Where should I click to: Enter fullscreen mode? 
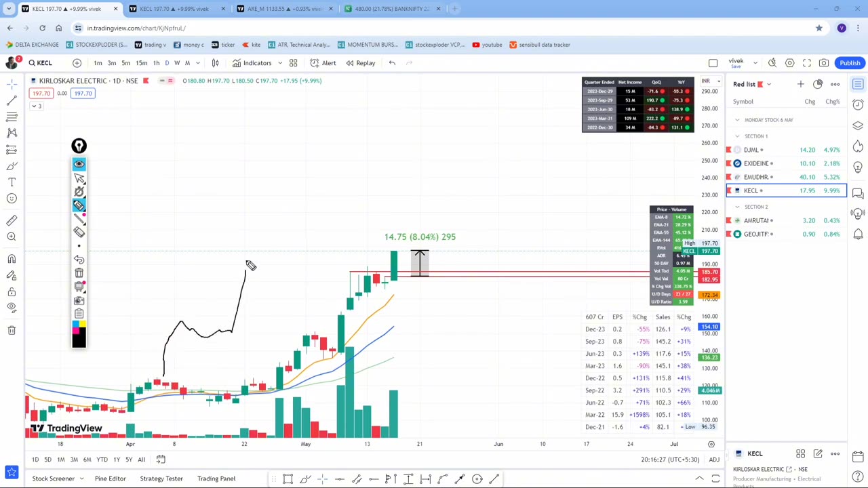coord(807,63)
